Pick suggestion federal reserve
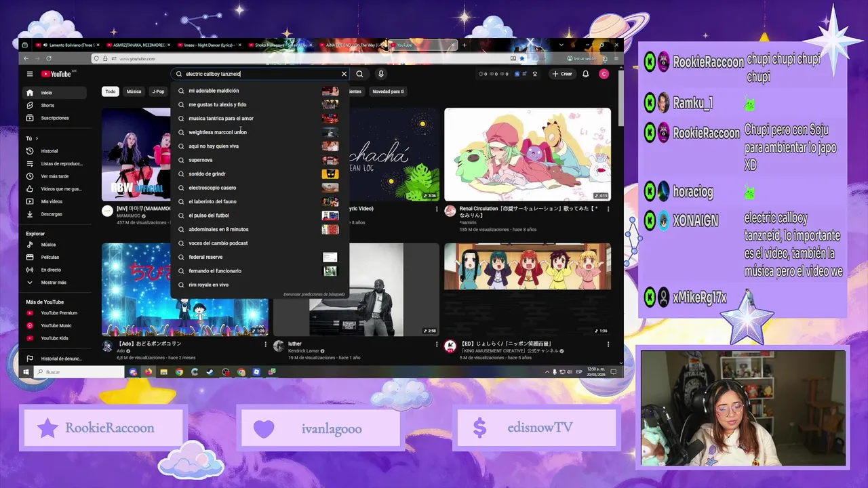Viewport: 868px width, 488px height. 260,257
